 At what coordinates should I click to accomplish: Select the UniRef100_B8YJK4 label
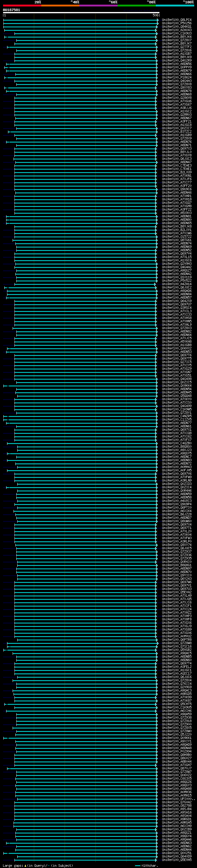click(177, 37)
